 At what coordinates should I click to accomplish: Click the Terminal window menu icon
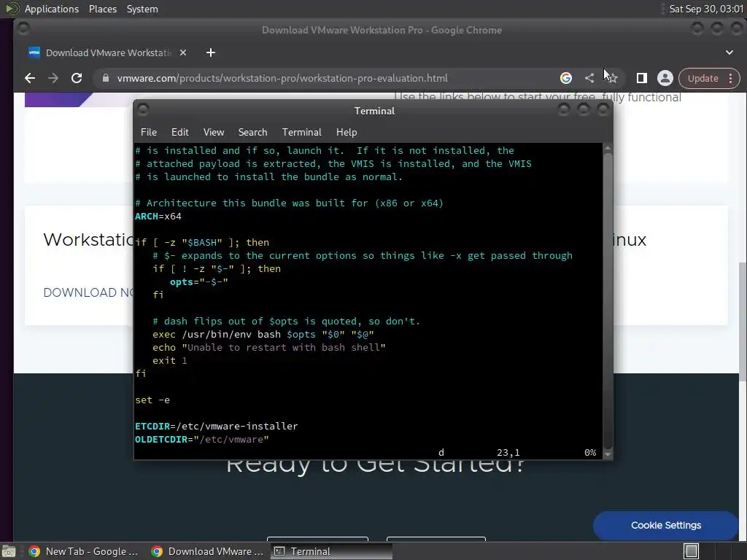tap(143, 110)
